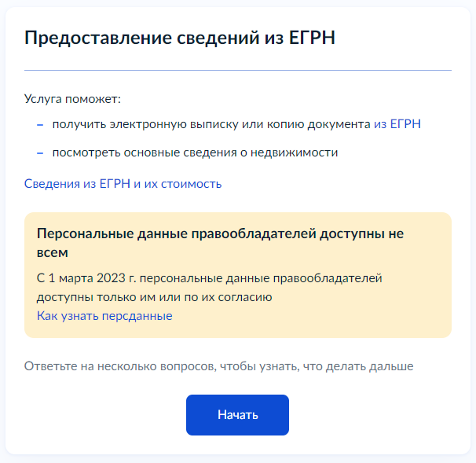476x463 pixels.
Task: Click the 'С 1 марта 2023 г.' notice line
Action: [x=209, y=278]
